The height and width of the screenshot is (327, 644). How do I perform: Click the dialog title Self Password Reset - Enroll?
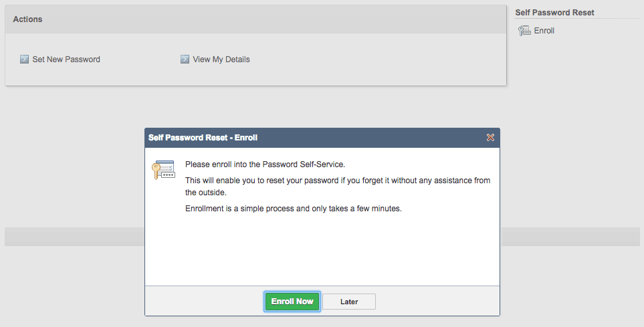(203, 138)
